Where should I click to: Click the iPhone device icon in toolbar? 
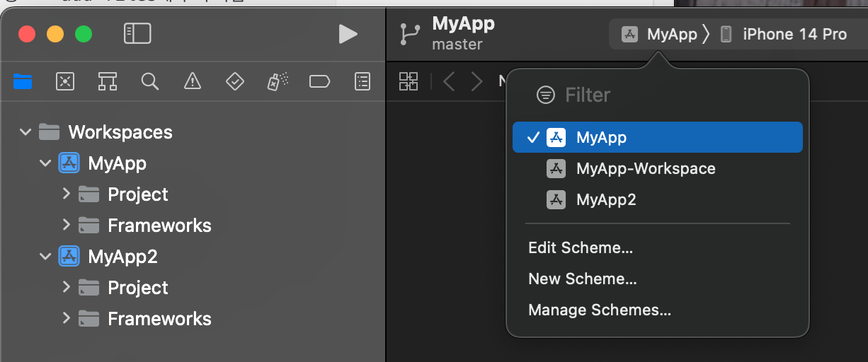(x=726, y=34)
